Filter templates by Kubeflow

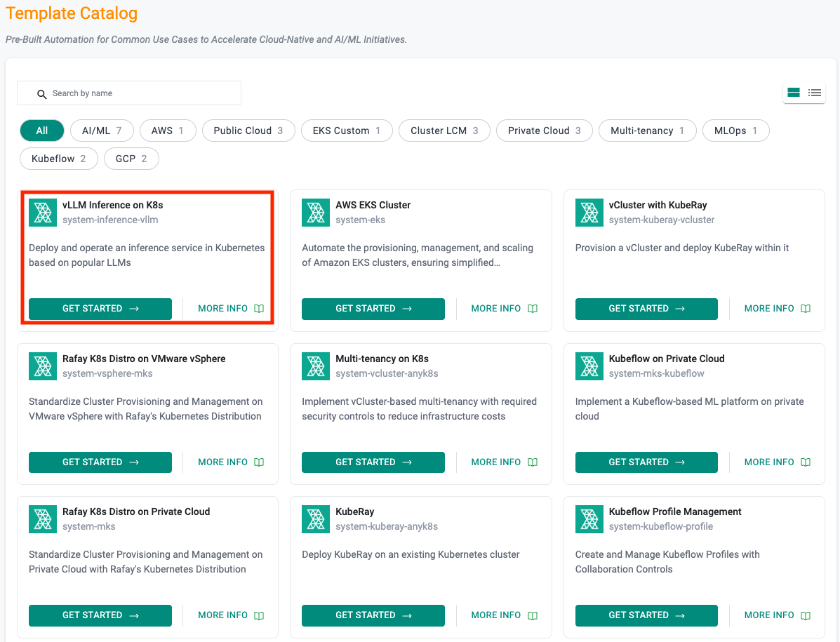59,159
